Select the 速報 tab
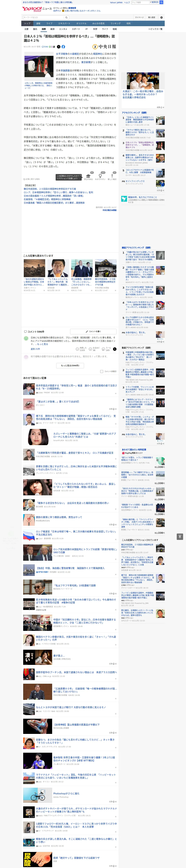 tap(38, 24)
